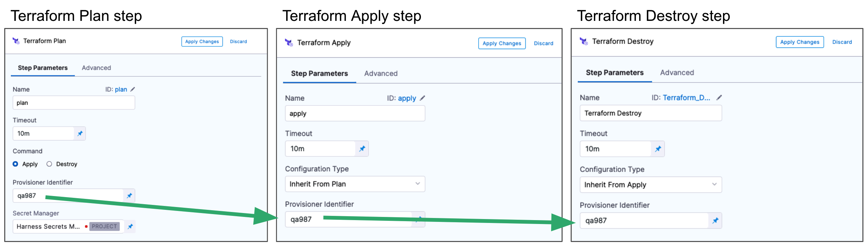This screenshot has height=247, width=868.
Task: Click the pin icon next to Secret Manager
Action: [130, 226]
